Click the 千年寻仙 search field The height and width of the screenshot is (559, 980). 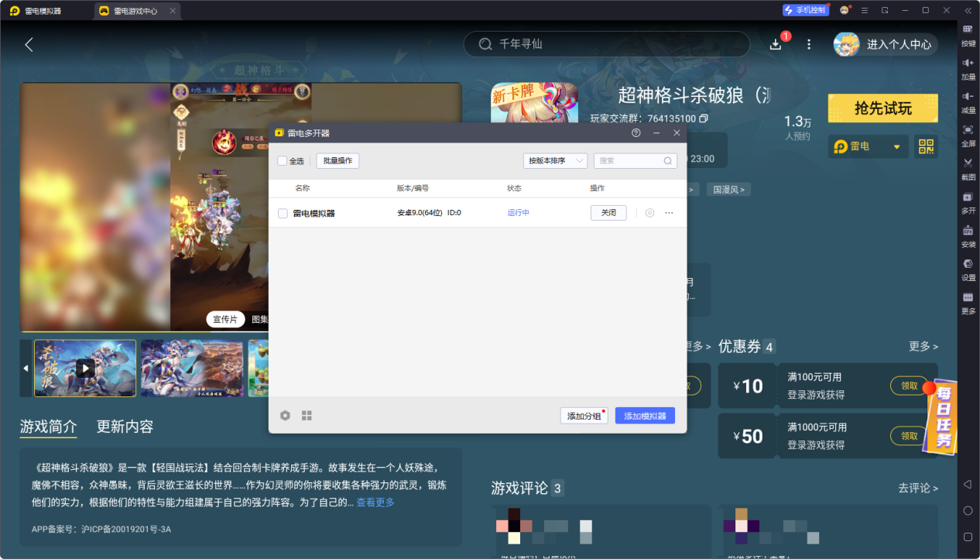tap(607, 44)
